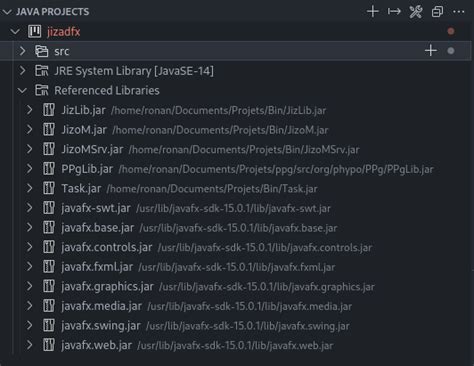The height and width of the screenshot is (366, 474).
Task: Select the javafx.graphics.jar name
Action: point(108,287)
